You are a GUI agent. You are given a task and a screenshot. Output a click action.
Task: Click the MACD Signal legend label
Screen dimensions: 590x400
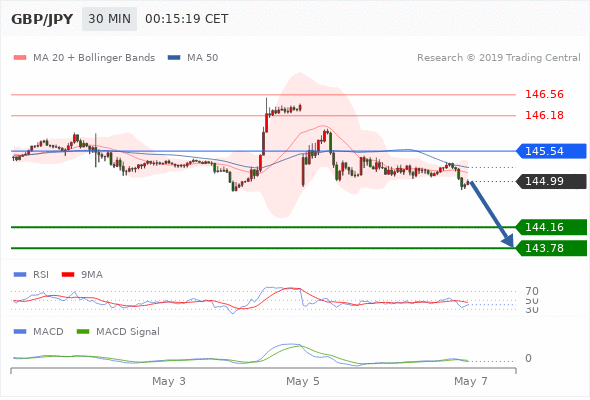(x=128, y=332)
